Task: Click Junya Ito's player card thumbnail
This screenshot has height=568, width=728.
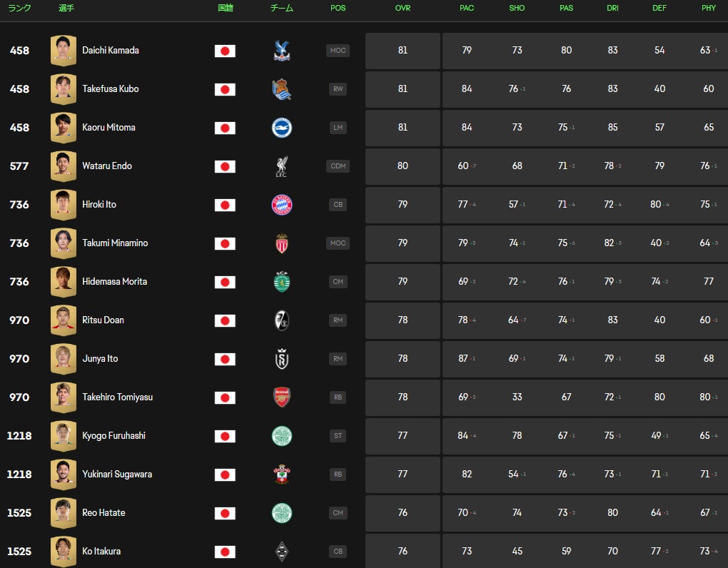Action: [x=64, y=359]
